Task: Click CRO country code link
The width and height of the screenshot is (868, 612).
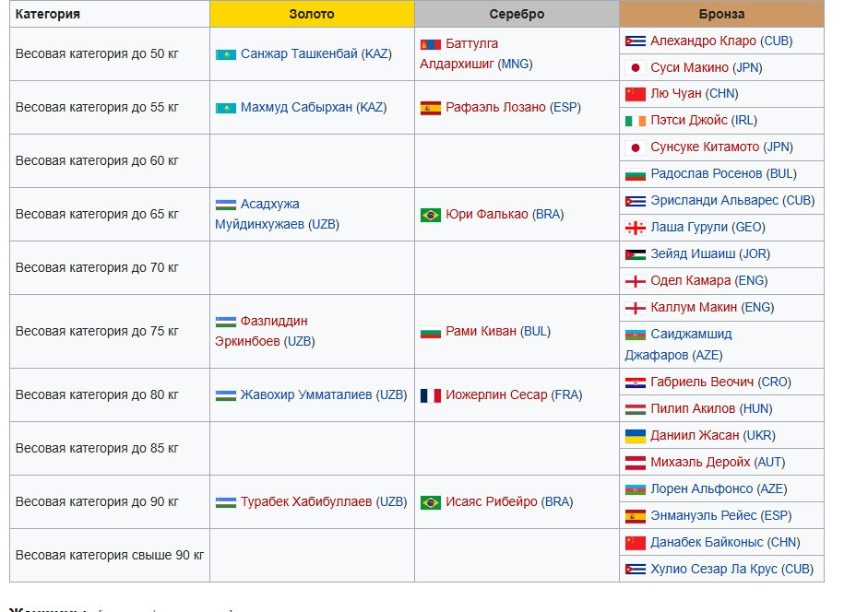Action: click(x=775, y=382)
